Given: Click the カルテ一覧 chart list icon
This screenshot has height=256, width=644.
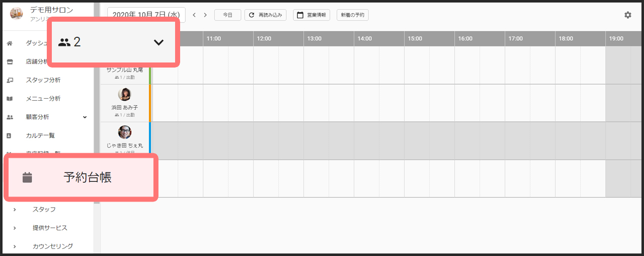Looking at the screenshot, I should pyautogui.click(x=10, y=136).
